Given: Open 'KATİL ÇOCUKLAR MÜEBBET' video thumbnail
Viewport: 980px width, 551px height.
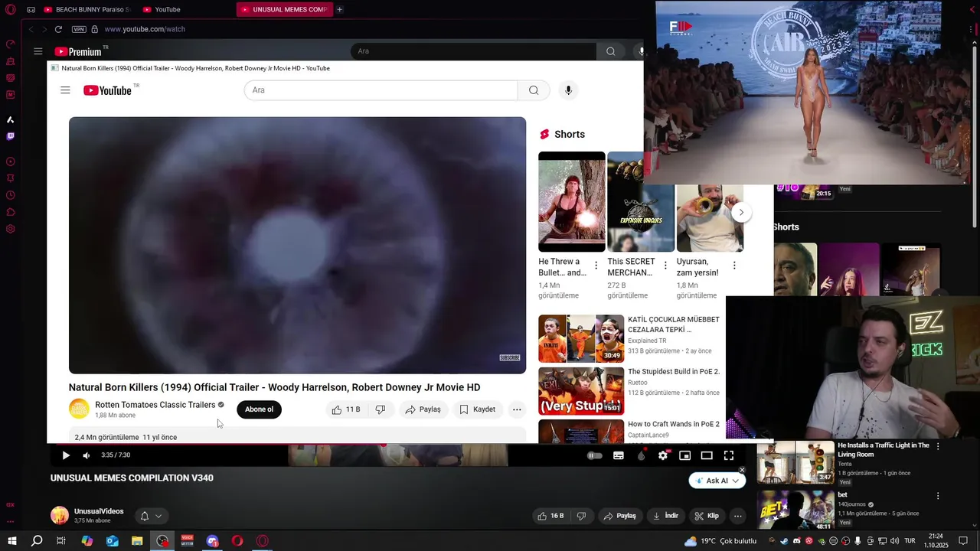Looking at the screenshot, I should click(581, 338).
